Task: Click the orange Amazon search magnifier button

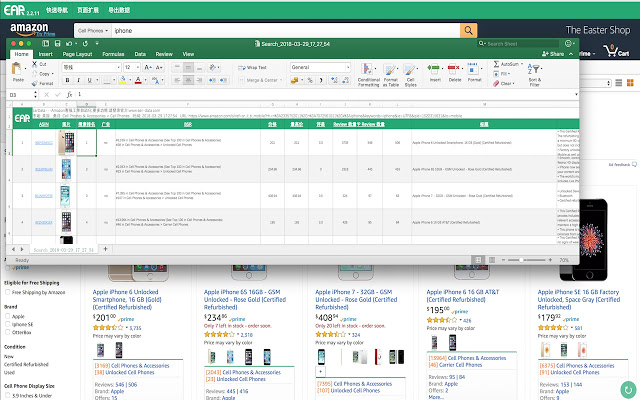Action: tap(469, 30)
